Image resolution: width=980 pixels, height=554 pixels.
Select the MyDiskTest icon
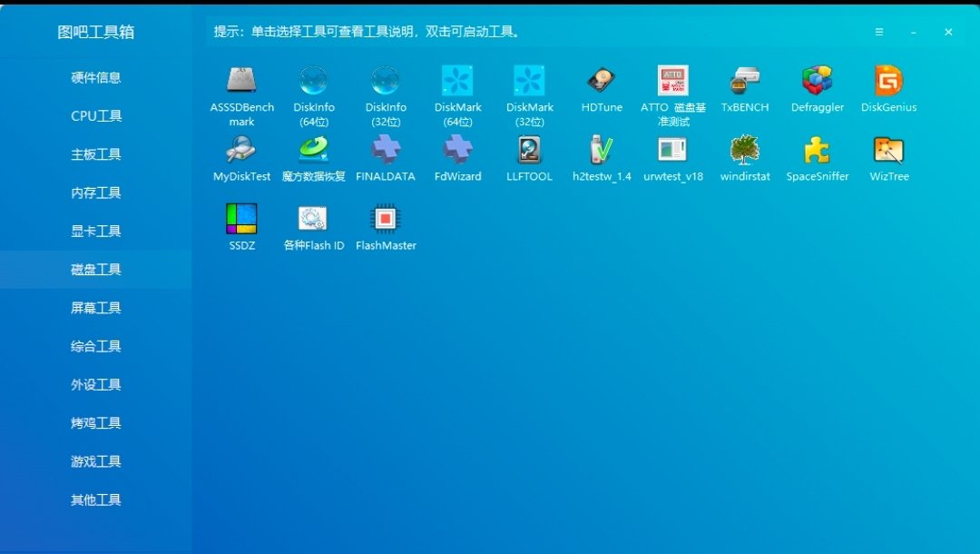coord(242,150)
